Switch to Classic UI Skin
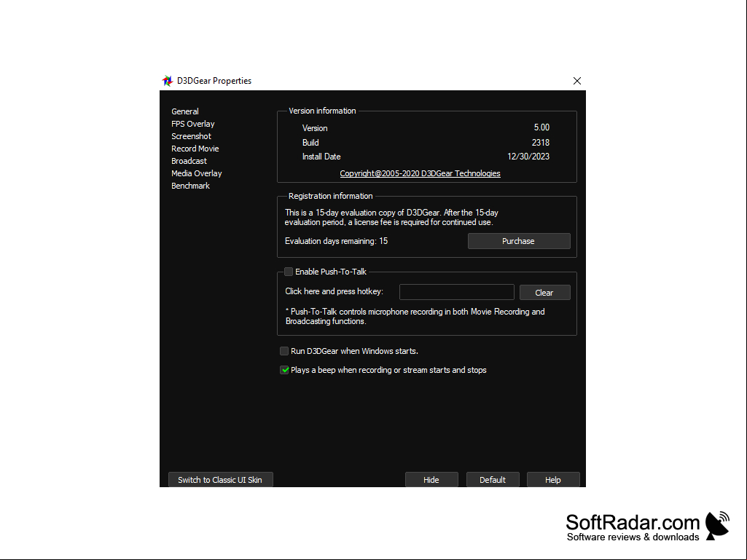The width and height of the screenshot is (747, 560). pyautogui.click(x=221, y=479)
